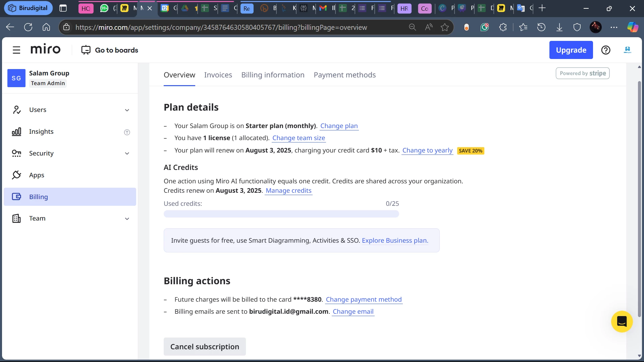Screen dimensions: 644x362
Task: Click the read aloud icon
Action: tap(429, 27)
